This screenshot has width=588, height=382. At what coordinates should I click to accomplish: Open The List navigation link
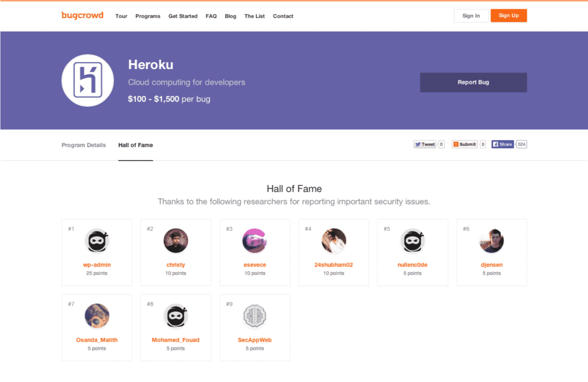[x=254, y=16]
